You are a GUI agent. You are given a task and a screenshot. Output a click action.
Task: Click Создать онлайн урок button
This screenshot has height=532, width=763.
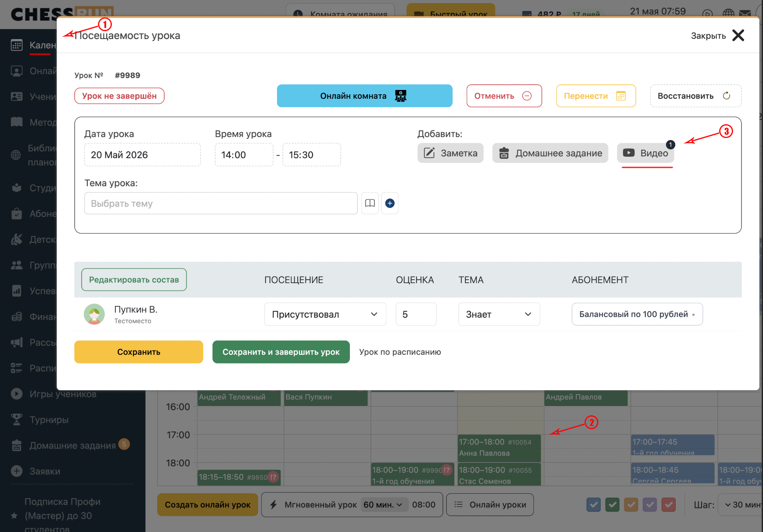[208, 505]
